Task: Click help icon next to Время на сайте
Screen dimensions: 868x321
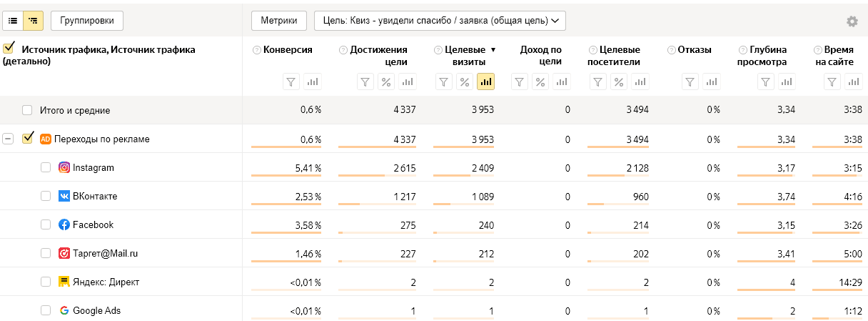Action: pos(818,50)
